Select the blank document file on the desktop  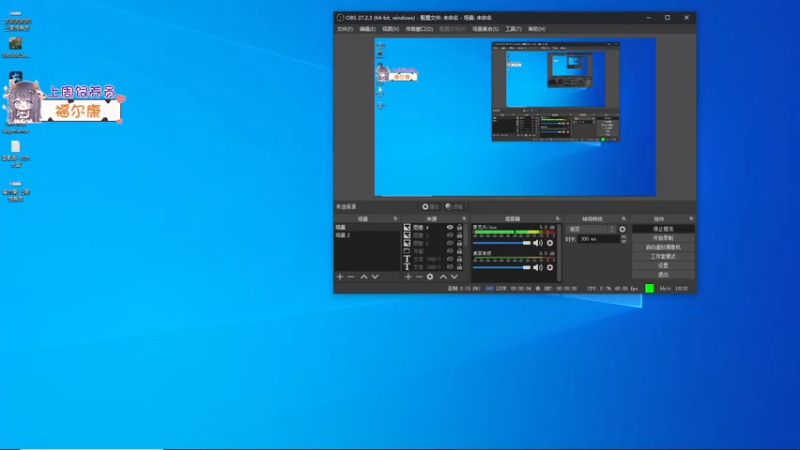click(16, 147)
